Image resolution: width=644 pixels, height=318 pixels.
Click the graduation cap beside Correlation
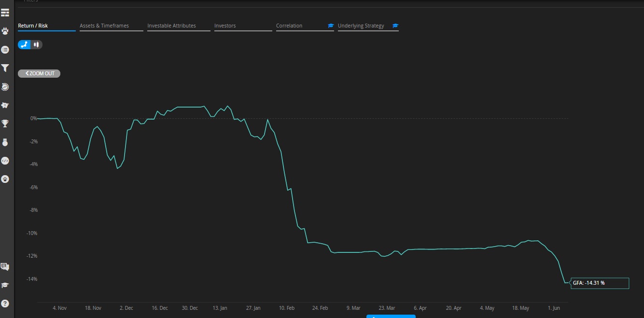click(331, 26)
